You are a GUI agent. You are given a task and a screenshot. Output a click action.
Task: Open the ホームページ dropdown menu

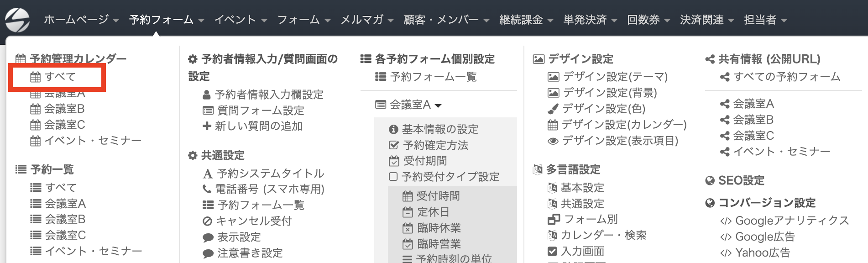tap(81, 20)
